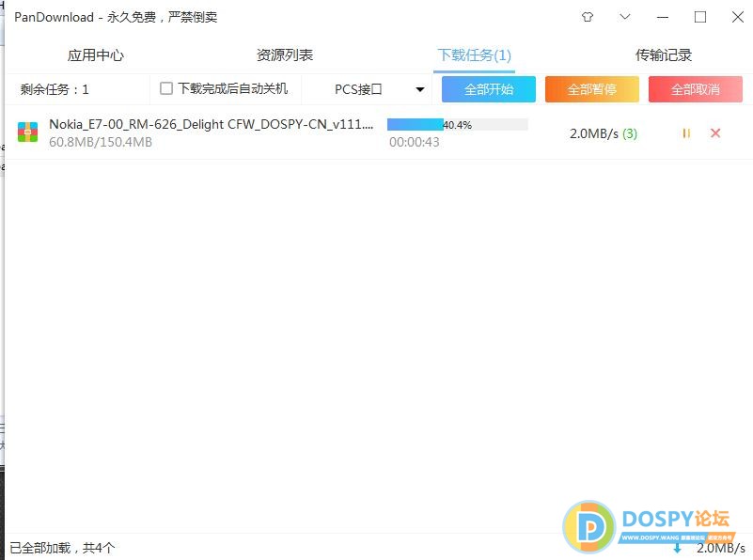Select the Nokia_E7-00_RM-626 file name

pyautogui.click(x=212, y=124)
